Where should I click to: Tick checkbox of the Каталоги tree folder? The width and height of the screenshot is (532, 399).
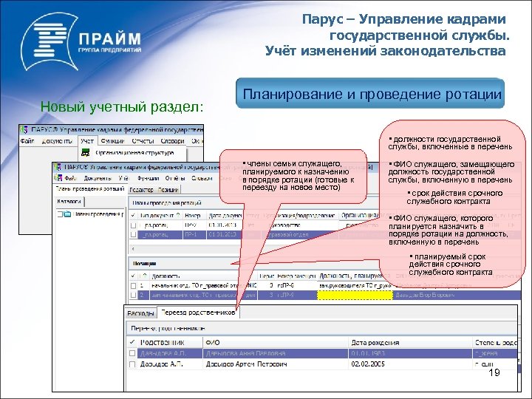(60, 214)
